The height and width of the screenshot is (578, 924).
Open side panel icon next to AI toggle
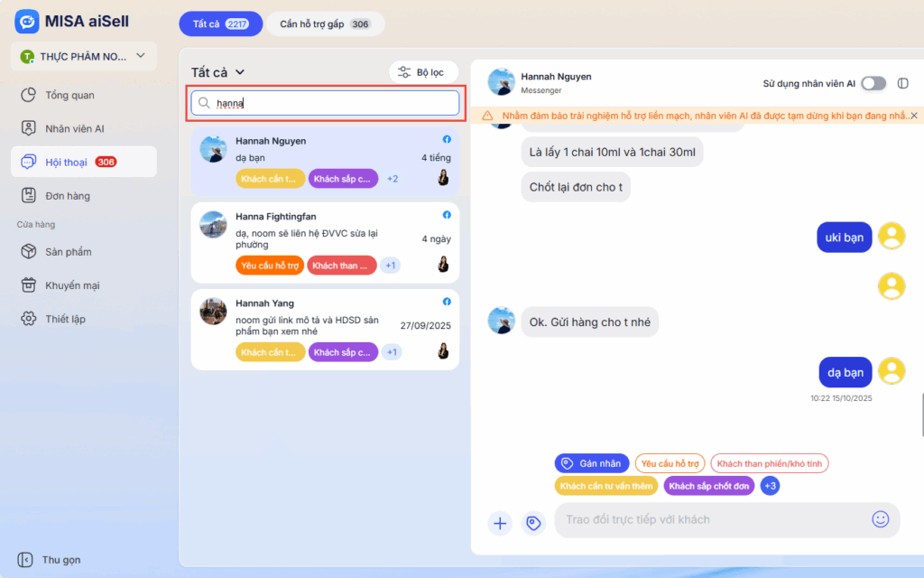coord(903,83)
